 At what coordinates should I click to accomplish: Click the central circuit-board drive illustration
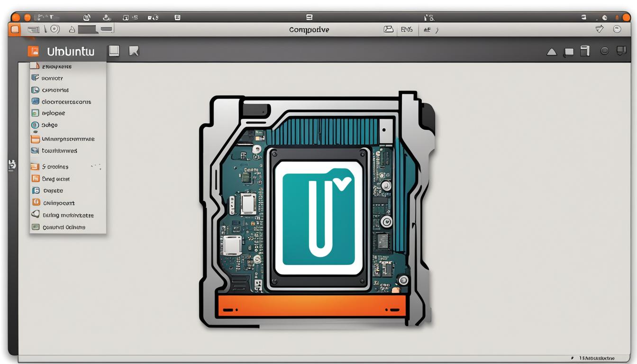pos(318,209)
